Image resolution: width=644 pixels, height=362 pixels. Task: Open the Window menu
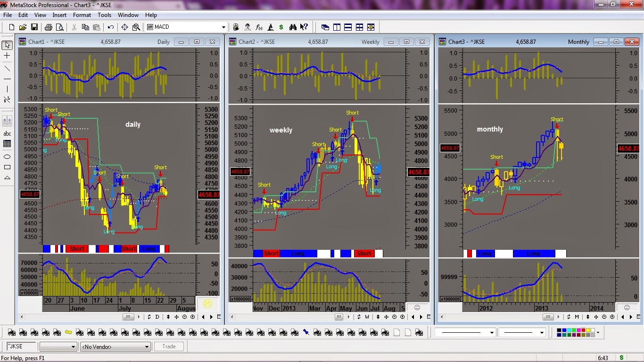(x=128, y=15)
